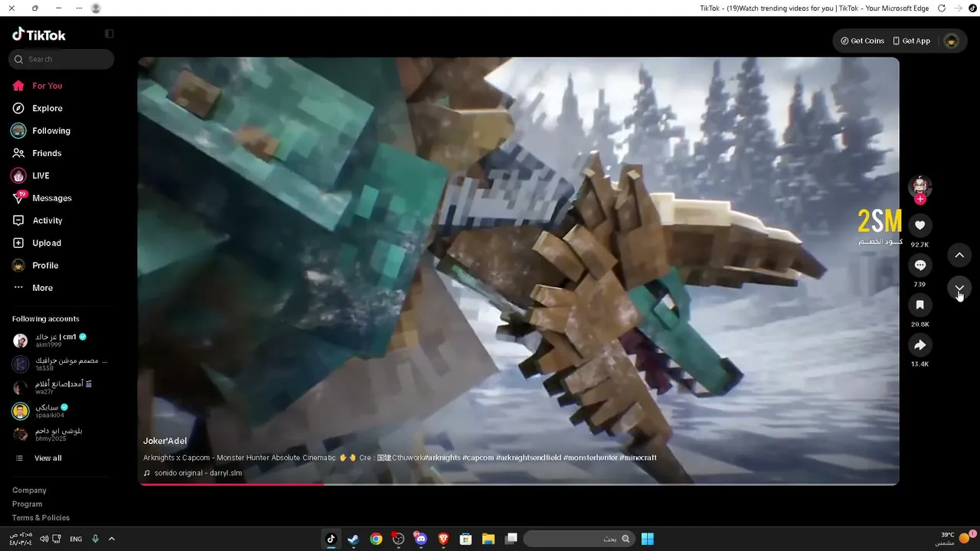980x551 pixels.
Task: Focus the TikTok search field
Action: 61,59
